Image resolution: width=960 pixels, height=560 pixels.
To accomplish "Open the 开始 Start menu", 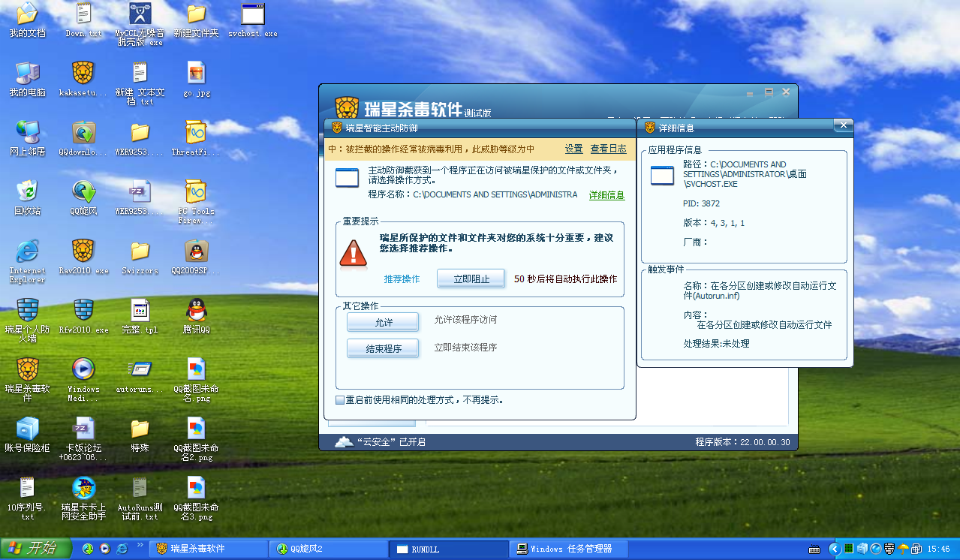I will [35, 549].
